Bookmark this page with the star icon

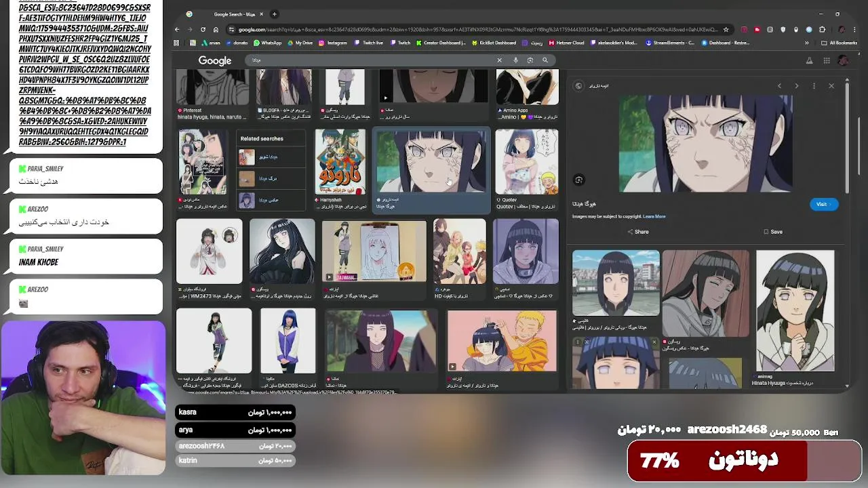pyautogui.click(x=726, y=29)
